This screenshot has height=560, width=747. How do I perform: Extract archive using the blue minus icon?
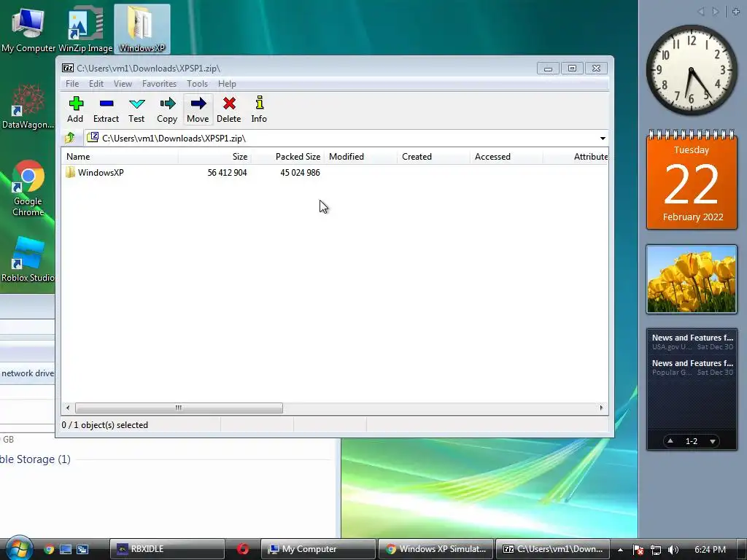click(x=106, y=109)
